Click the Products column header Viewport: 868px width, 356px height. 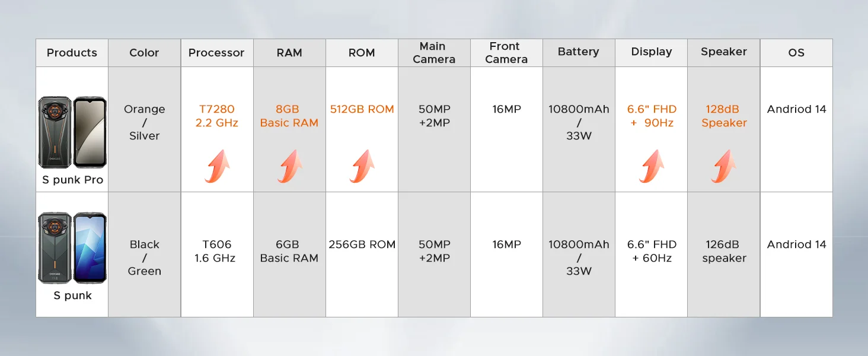tap(72, 53)
